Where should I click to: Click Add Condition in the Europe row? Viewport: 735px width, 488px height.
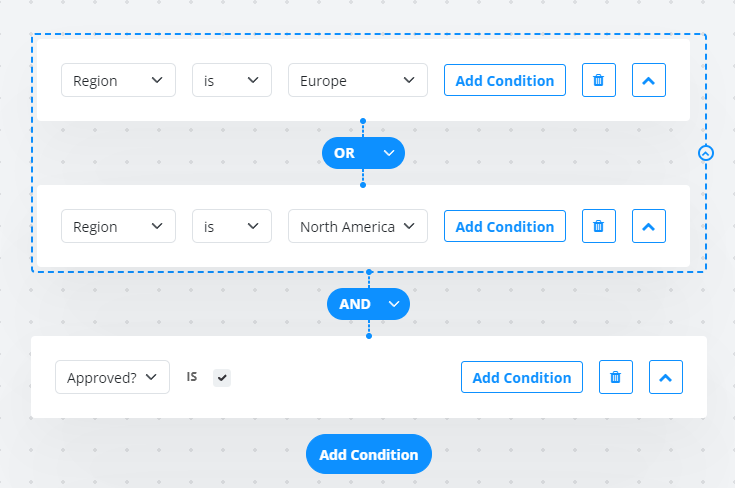tap(504, 80)
